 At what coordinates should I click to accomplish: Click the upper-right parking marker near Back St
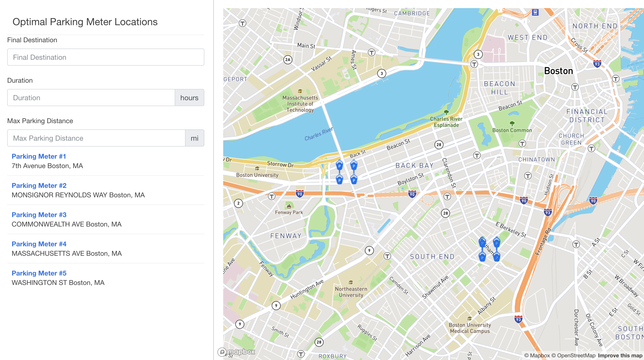pos(354,166)
